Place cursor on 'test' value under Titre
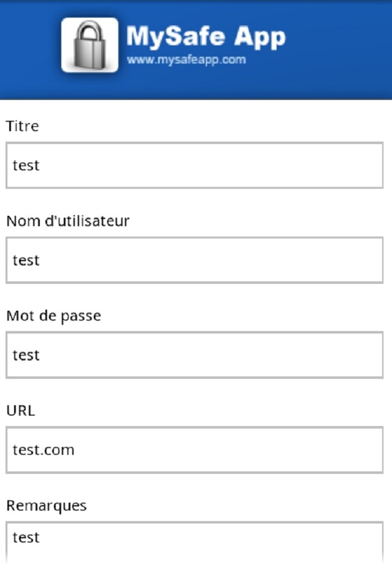Viewport: 392px width, 564px height. [x=26, y=166]
